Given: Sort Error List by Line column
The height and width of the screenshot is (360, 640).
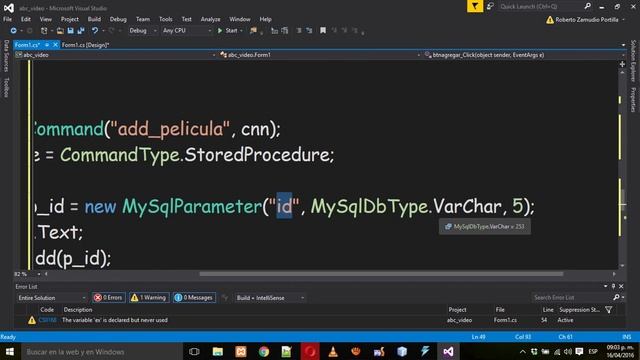Looking at the screenshot, I should pyautogui.click(x=548, y=310).
